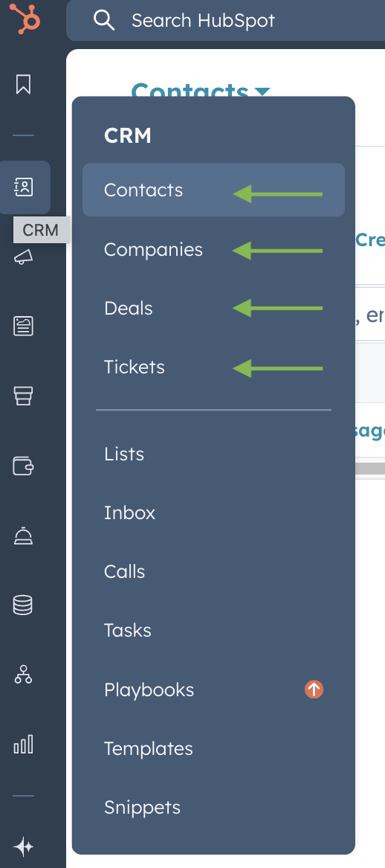385x868 pixels.
Task: Open the Bookmarks icon in sidebar
Action: click(x=23, y=84)
